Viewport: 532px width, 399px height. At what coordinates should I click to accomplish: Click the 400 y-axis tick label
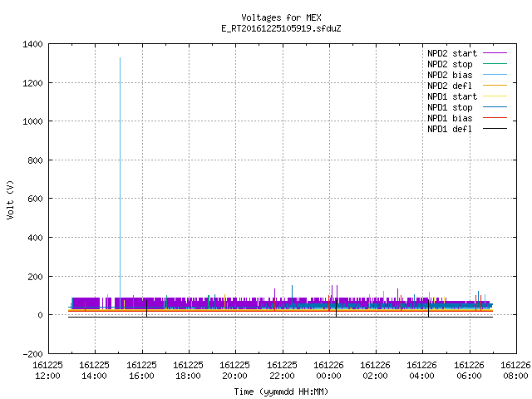pos(35,238)
